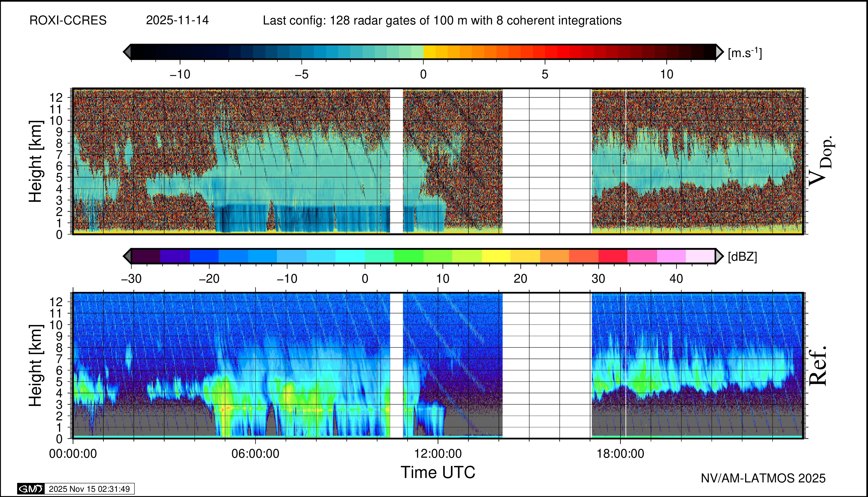
Task: Click the [dBZ] unit label
Action: point(742,257)
